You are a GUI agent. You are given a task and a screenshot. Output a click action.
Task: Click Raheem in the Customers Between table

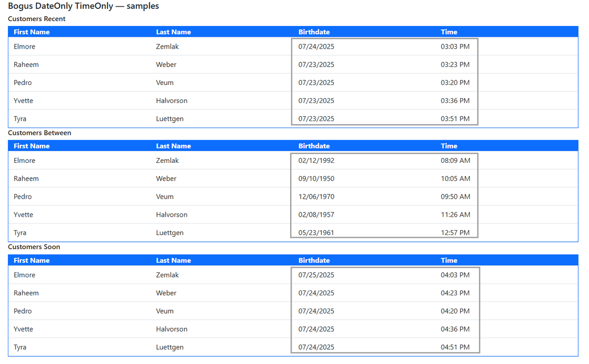point(26,179)
